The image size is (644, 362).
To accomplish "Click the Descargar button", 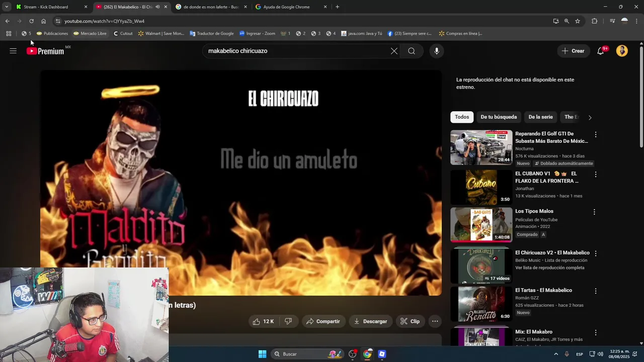I will click(370, 321).
